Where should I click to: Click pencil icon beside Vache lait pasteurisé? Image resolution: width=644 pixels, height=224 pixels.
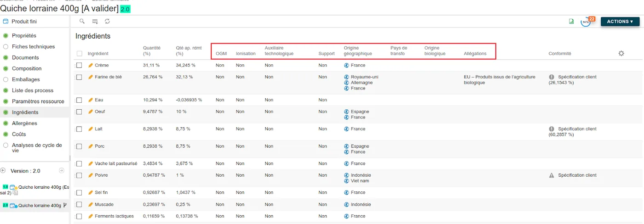tap(91, 163)
